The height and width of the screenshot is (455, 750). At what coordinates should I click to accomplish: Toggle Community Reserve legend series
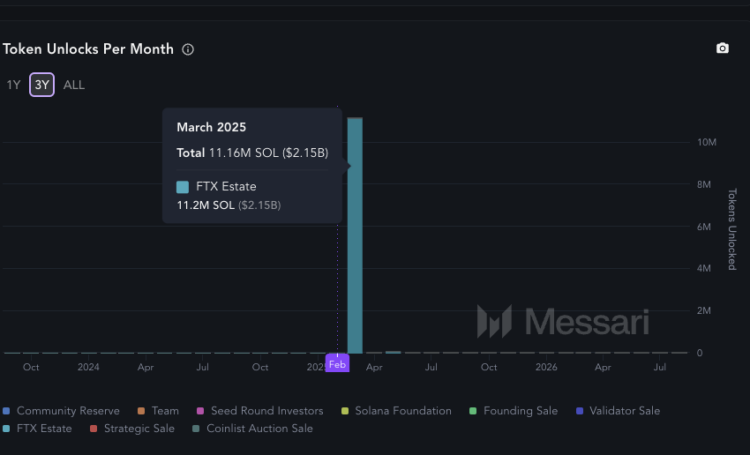pyautogui.click(x=61, y=411)
